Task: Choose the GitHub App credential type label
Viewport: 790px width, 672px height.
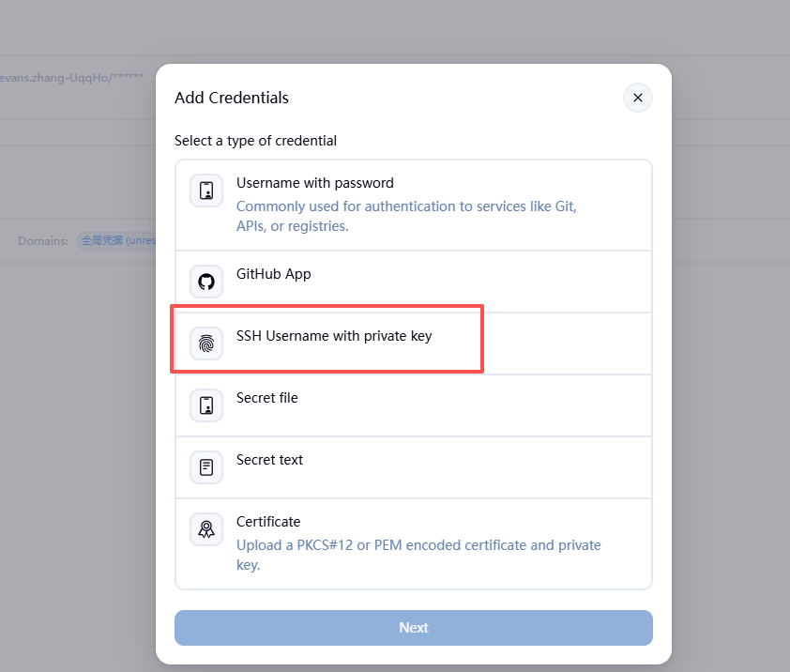Action: (274, 274)
